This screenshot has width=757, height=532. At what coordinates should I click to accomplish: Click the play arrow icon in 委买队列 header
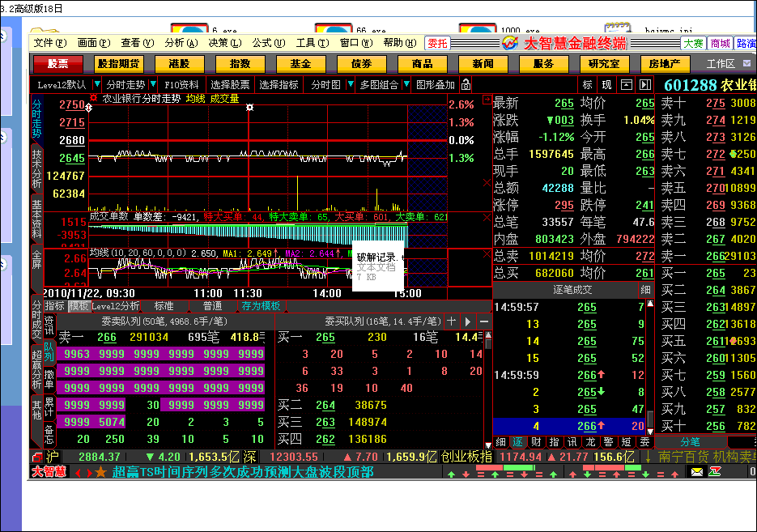[468, 321]
